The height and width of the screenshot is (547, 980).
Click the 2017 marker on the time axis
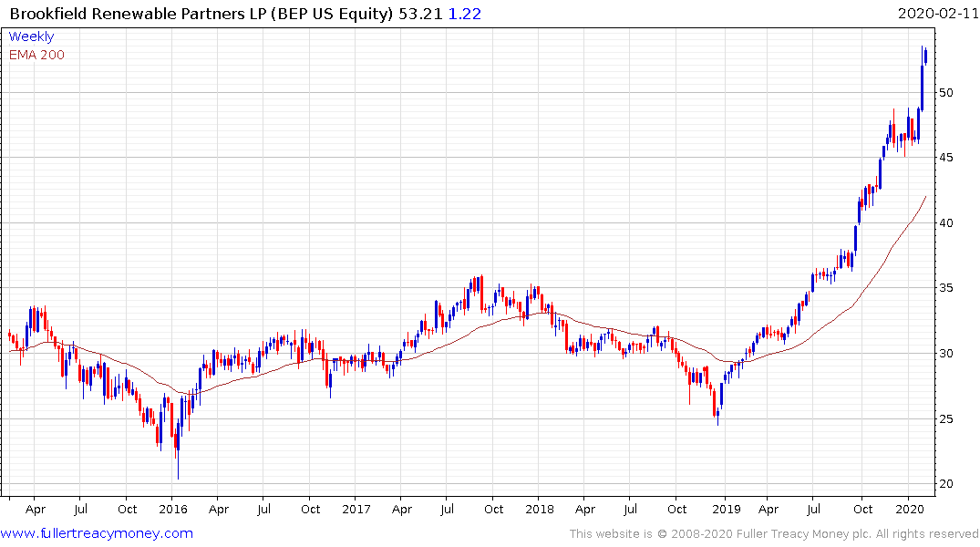pos(356,509)
